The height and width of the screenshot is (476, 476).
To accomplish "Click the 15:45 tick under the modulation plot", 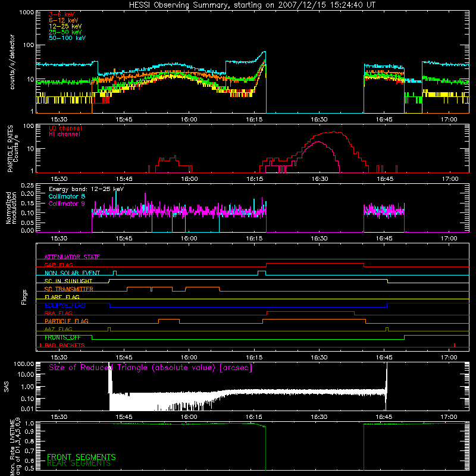I will point(124,239).
